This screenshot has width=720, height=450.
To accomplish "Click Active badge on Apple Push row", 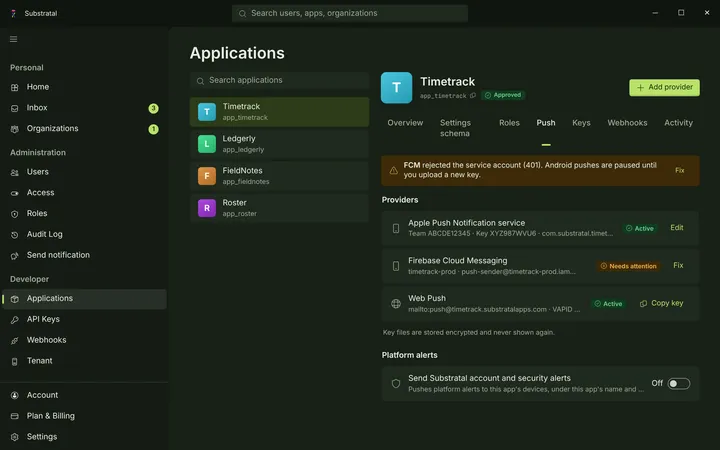I will 640,228.
